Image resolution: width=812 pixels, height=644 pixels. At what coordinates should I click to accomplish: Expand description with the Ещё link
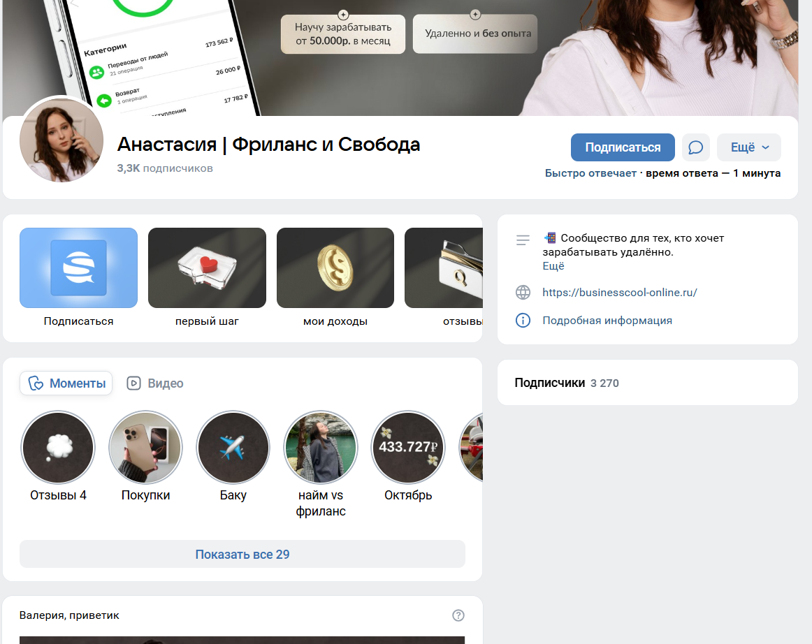click(553, 266)
